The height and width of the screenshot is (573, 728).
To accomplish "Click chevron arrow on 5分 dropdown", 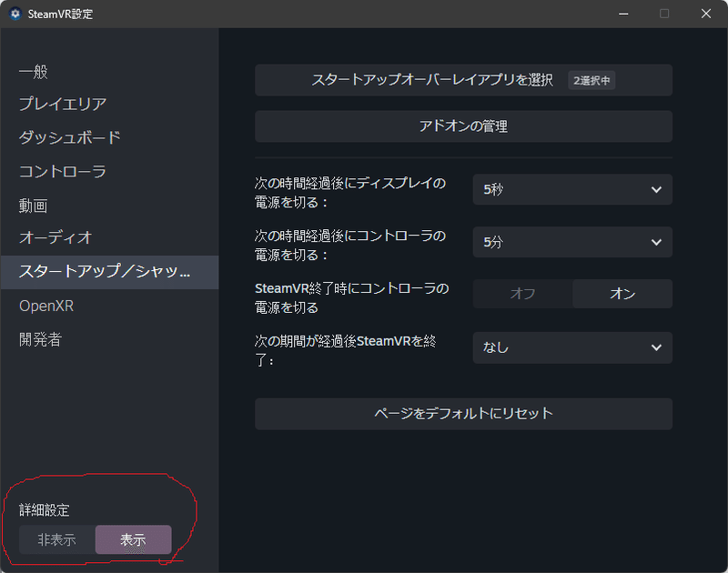I will [656, 242].
